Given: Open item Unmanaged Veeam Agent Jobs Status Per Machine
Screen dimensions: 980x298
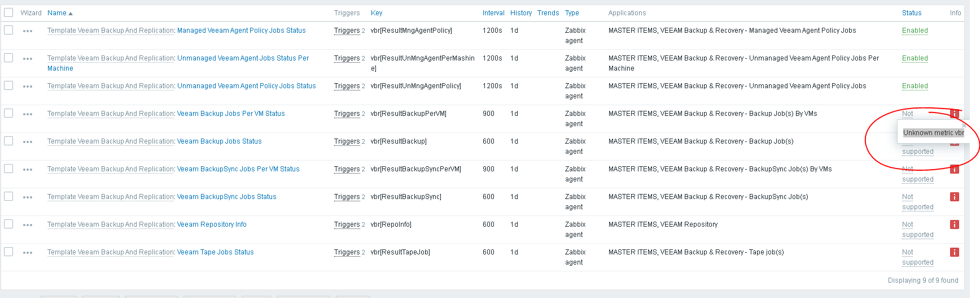Looking at the screenshot, I should tap(243, 58).
